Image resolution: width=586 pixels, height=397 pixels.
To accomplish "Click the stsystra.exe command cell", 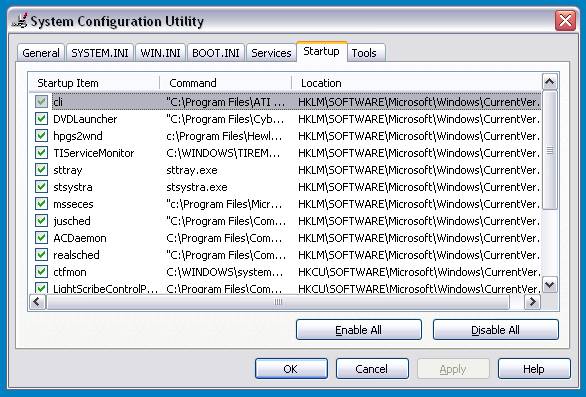I will point(197,187).
